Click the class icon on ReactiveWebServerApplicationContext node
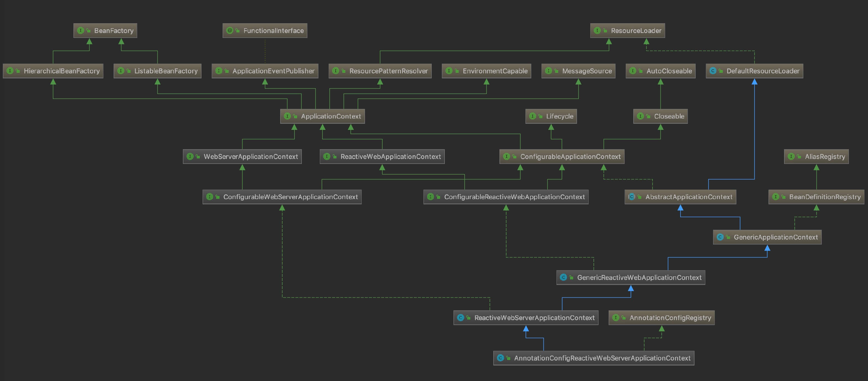 (x=461, y=318)
